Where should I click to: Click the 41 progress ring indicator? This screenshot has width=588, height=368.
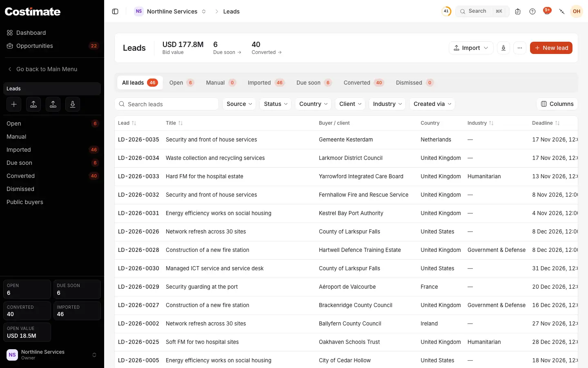pos(446,11)
